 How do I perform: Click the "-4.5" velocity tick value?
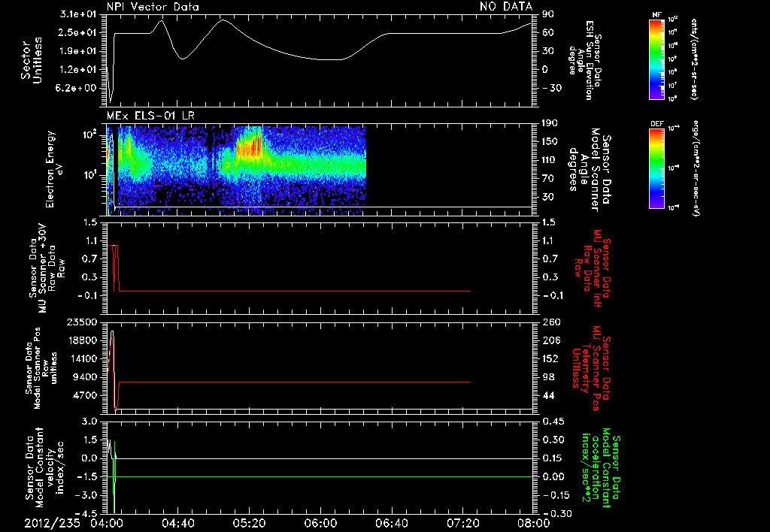pyautogui.click(x=87, y=513)
